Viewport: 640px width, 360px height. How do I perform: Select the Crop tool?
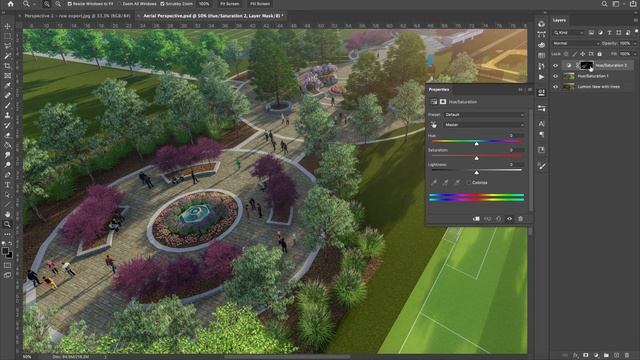pos(7,66)
